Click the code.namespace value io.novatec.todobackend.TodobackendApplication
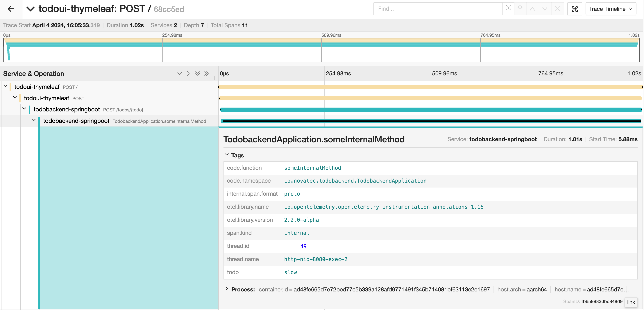 355,181
